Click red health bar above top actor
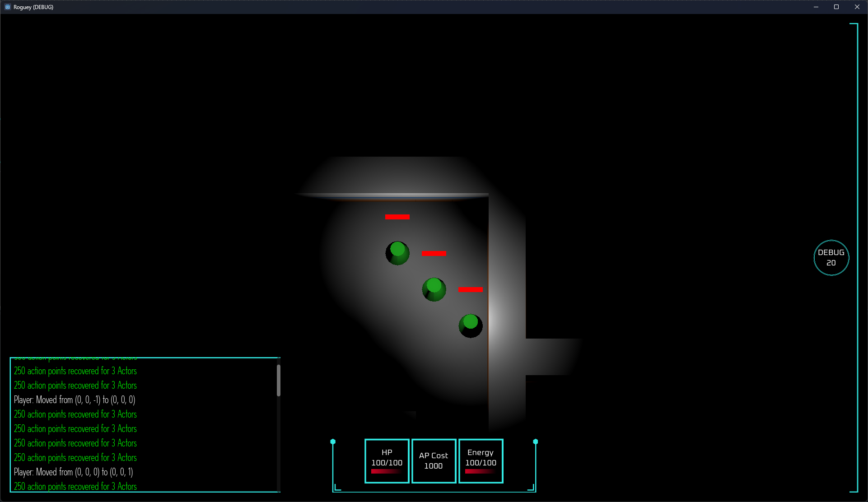 (x=397, y=217)
